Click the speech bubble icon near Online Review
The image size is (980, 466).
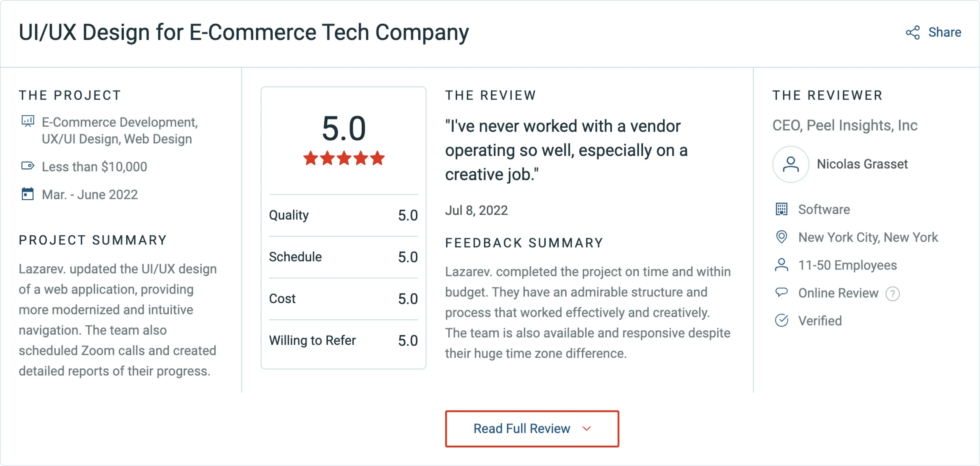(x=782, y=292)
